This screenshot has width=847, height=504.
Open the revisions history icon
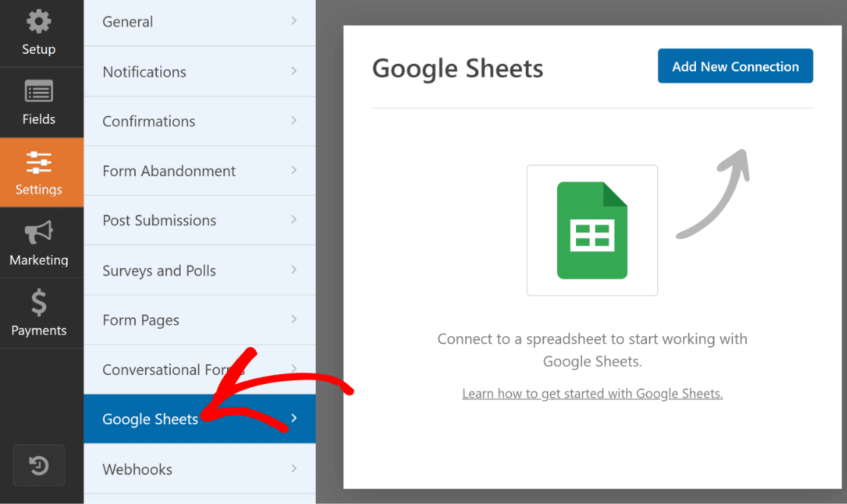pos(39,465)
